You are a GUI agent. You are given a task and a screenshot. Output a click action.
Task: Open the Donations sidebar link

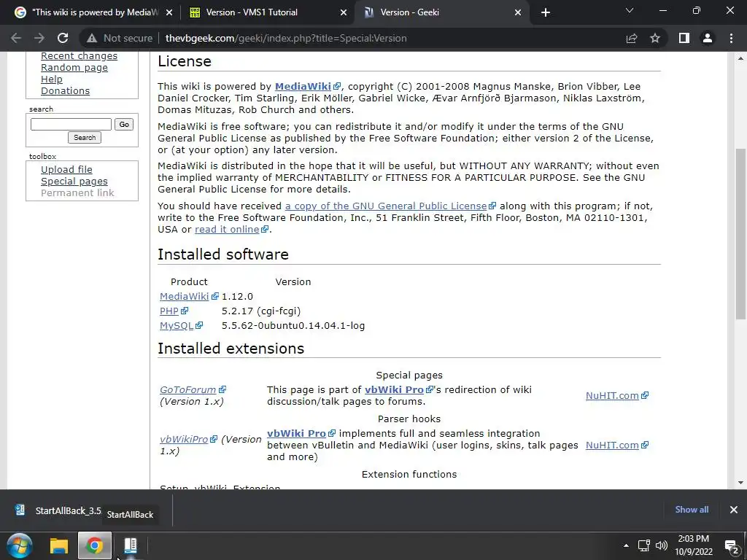click(65, 90)
